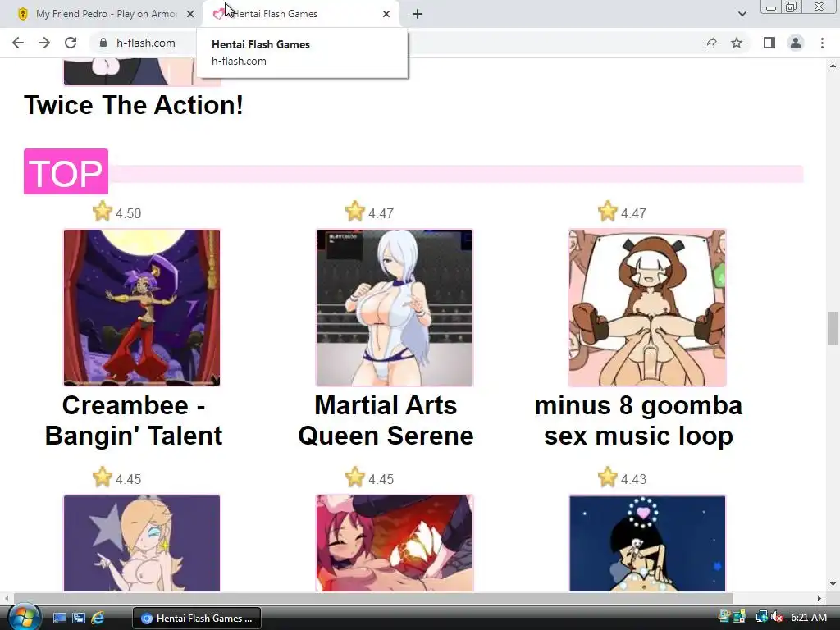840x630 pixels.
Task: Close the currently active browser tab
Action: click(x=386, y=14)
